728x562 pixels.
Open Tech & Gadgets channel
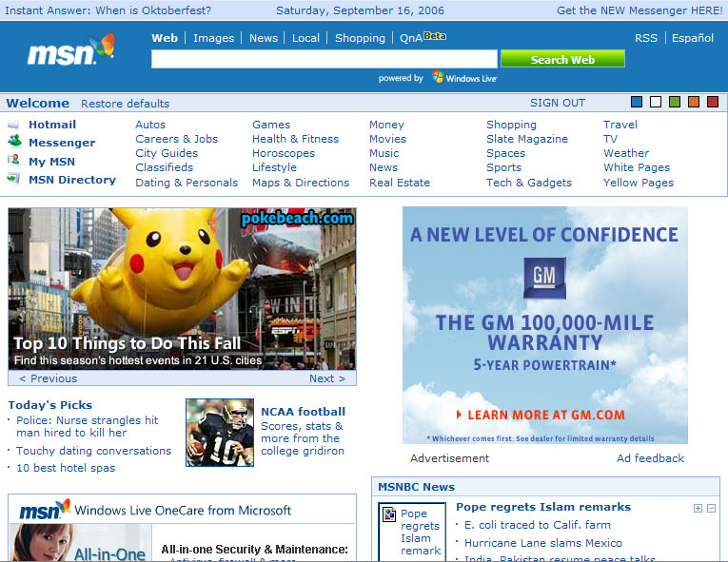[529, 183]
